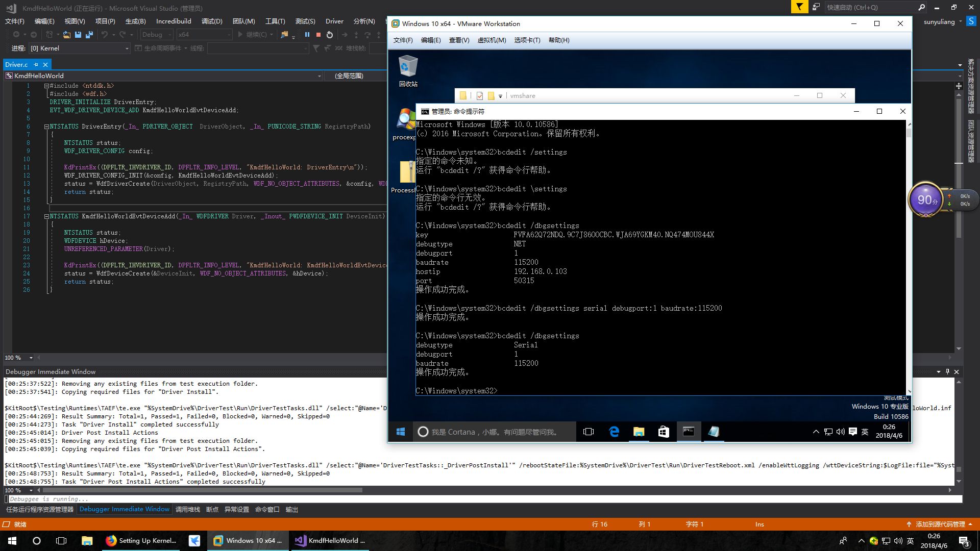
Task: Open the 进程 [0] Kernel process dropdown
Action: [x=79, y=48]
